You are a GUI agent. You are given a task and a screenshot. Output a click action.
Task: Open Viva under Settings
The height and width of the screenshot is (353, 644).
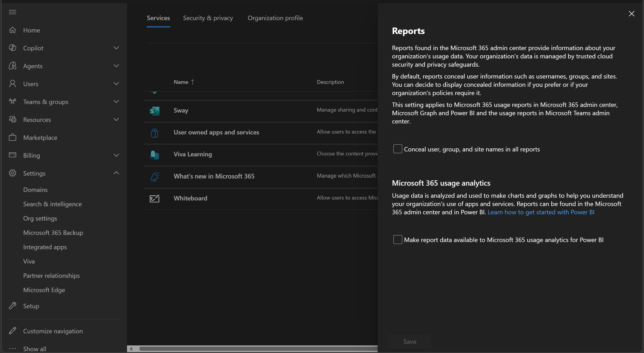[x=29, y=261]
